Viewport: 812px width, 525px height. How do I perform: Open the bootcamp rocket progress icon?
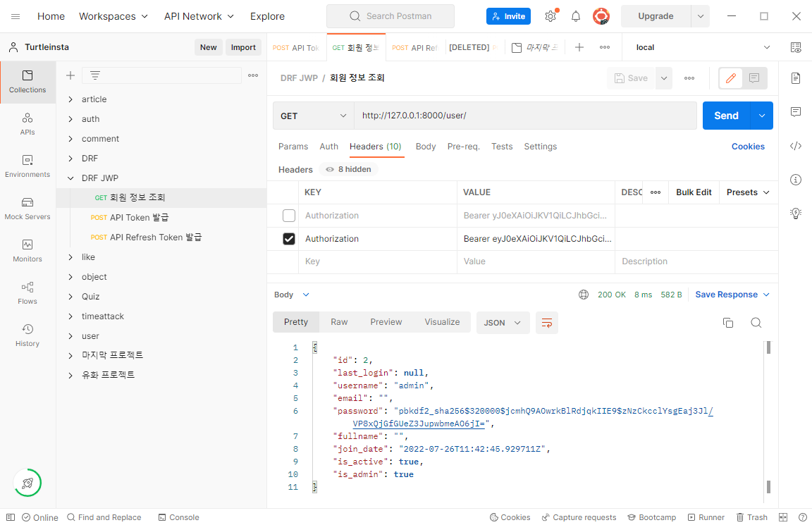[27, 483]
